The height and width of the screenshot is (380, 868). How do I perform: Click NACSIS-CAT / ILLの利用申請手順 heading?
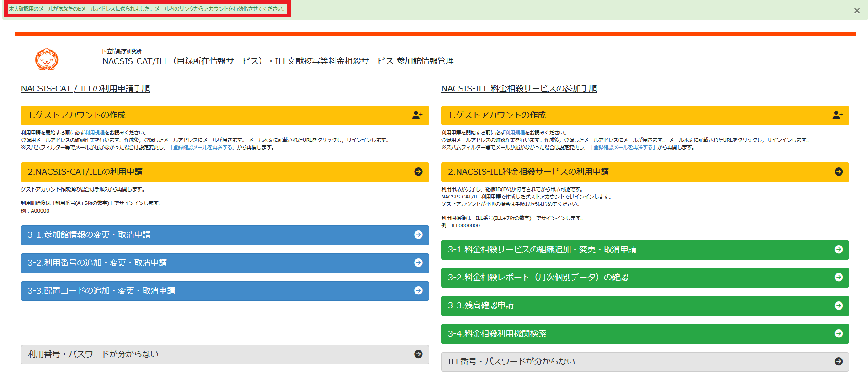[x=85, y=89]
